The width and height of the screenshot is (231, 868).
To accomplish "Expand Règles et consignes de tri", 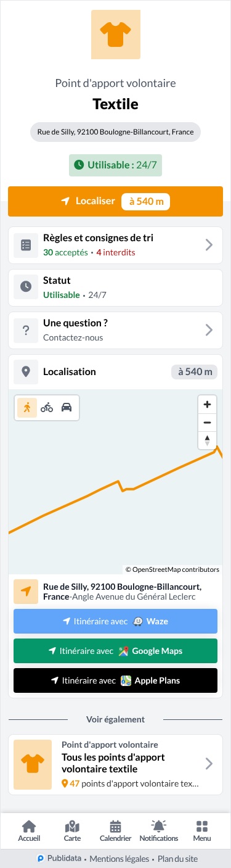I will (115, 245).
